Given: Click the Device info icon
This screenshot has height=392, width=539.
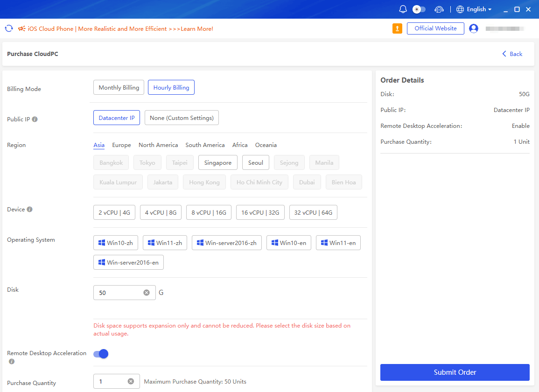Looking at the screenshot, I should coord(29,210).
